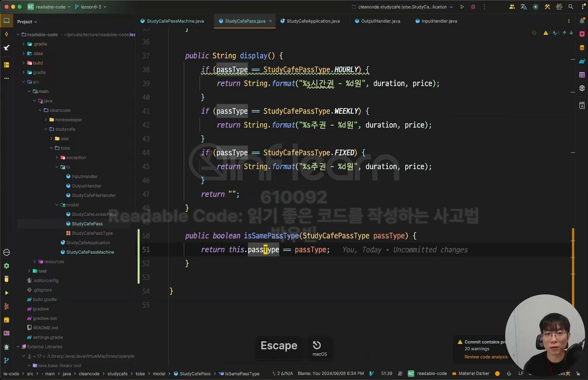Open the readable-code project dropdown
Screen dimensions: 588x380
click(49, 7)
